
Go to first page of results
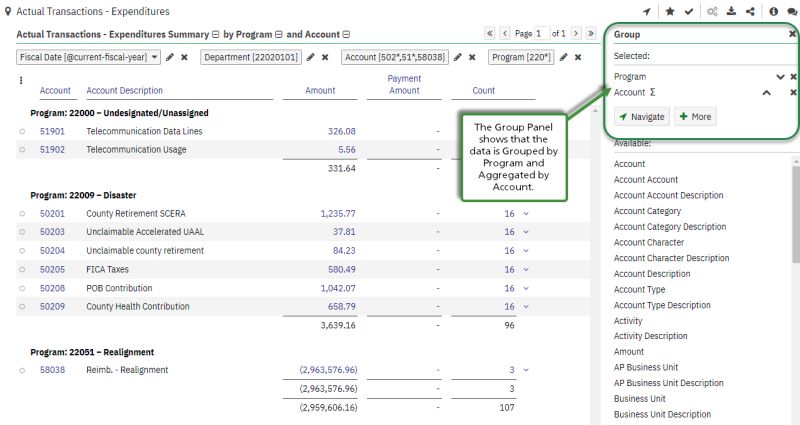pos(490,33)
